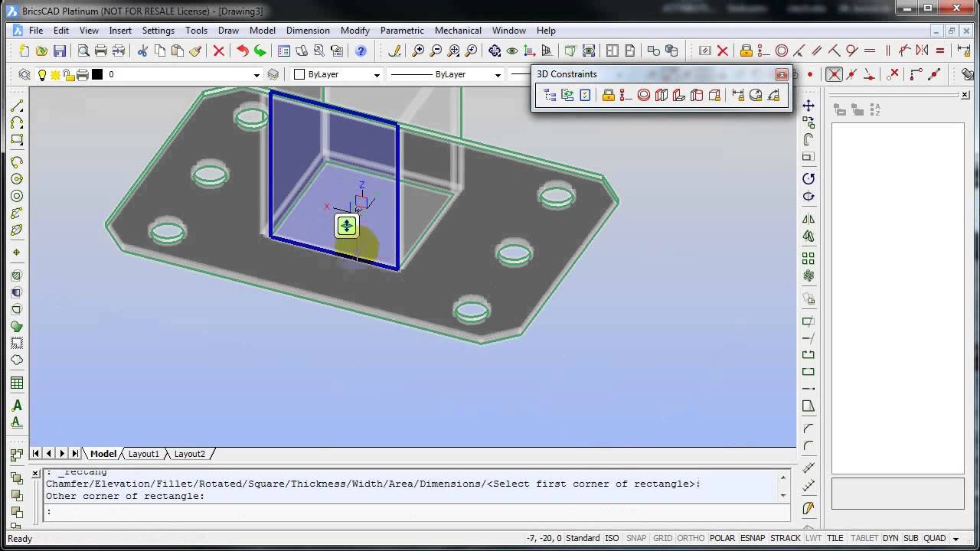The height and width of the screenshot is (551, 980).
Task: Toggle the layer on/off light bulb icon
Action: point(42,74)
